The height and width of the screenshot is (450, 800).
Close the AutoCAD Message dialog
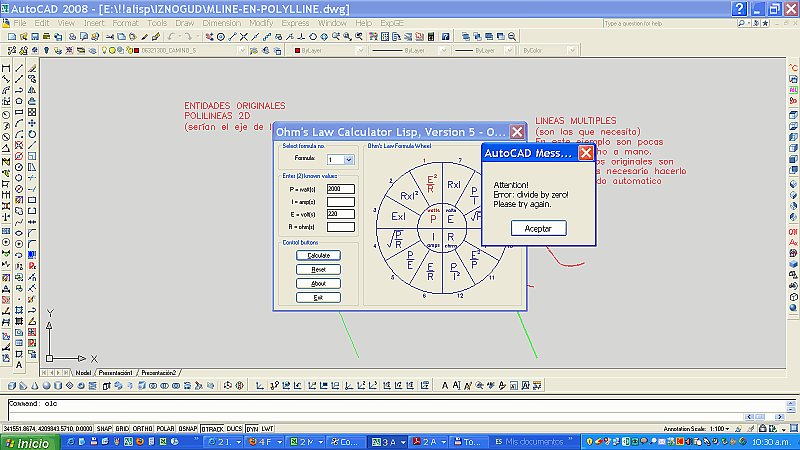[x=586, y=153]
